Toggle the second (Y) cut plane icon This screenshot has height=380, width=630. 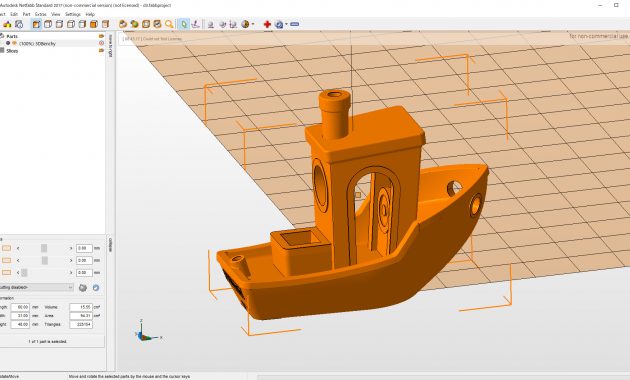[6, 260]
